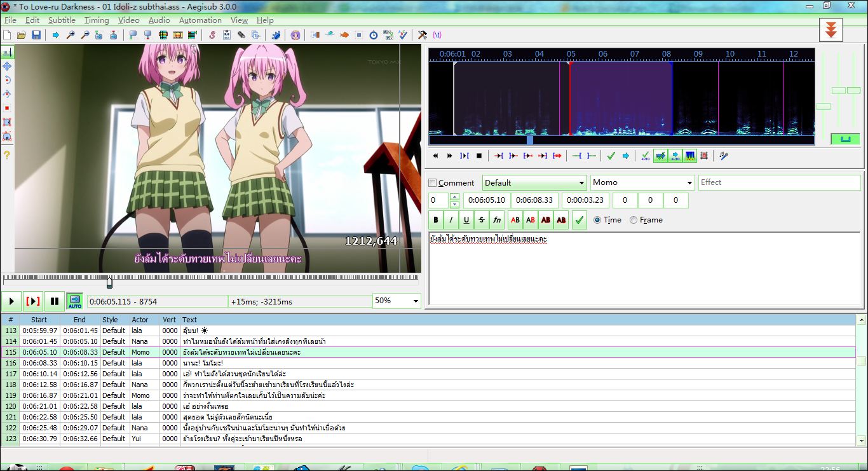Toggle strikeout formatting
The width and height of the screenshot is (868, 471).
[x=482, y=220]
